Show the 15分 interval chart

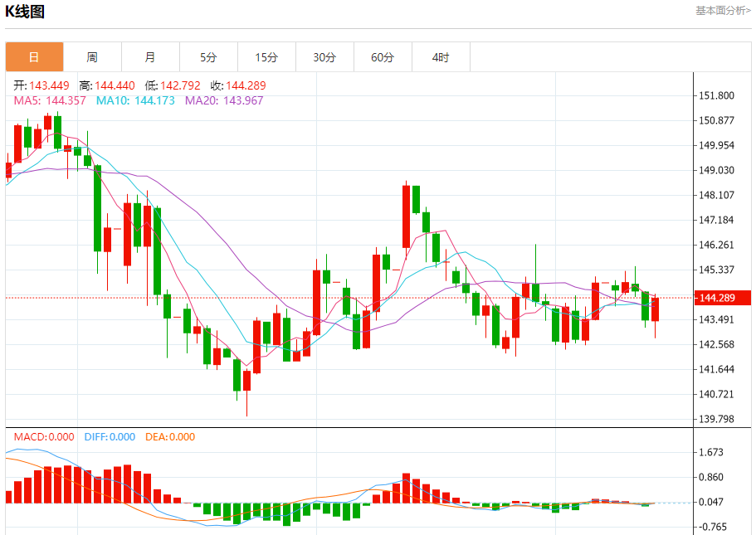(266, 57)
